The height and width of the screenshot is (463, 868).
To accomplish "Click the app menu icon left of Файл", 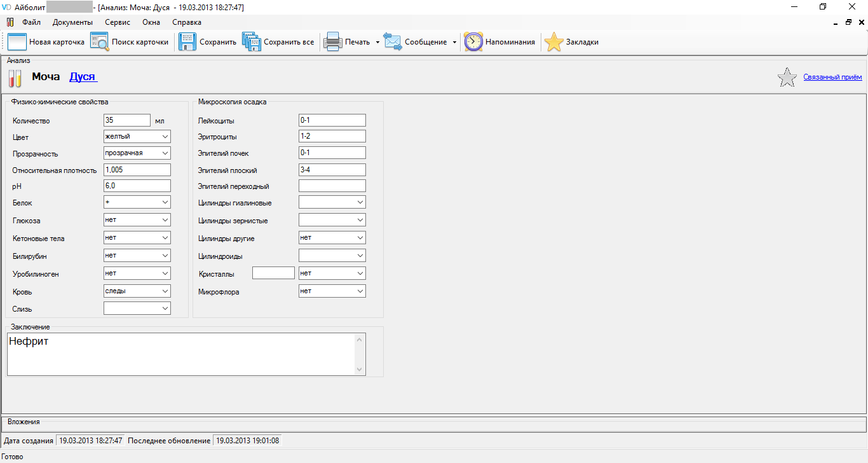I will pyautogui.click(x=10, y=22).
